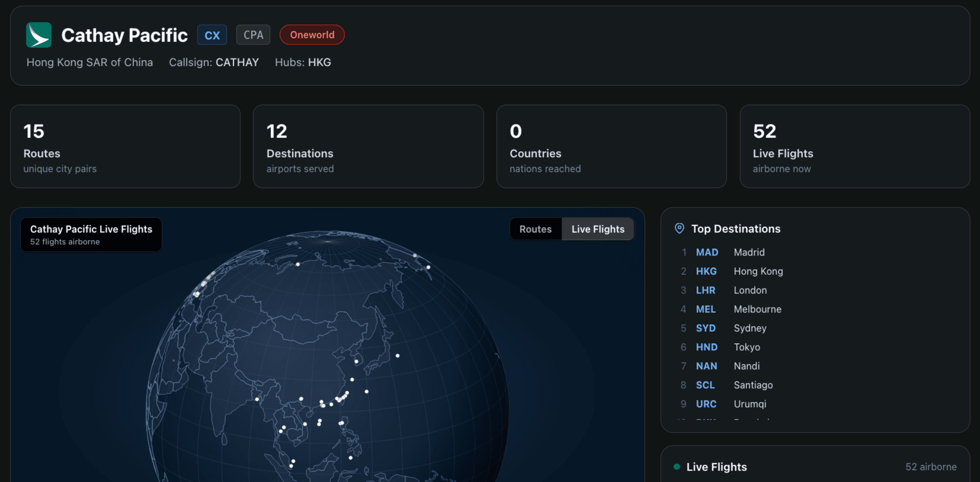The height and width of the screenshot is (482, 980).
Task: Open the SYD airport link
Action: tap(706, 328)
